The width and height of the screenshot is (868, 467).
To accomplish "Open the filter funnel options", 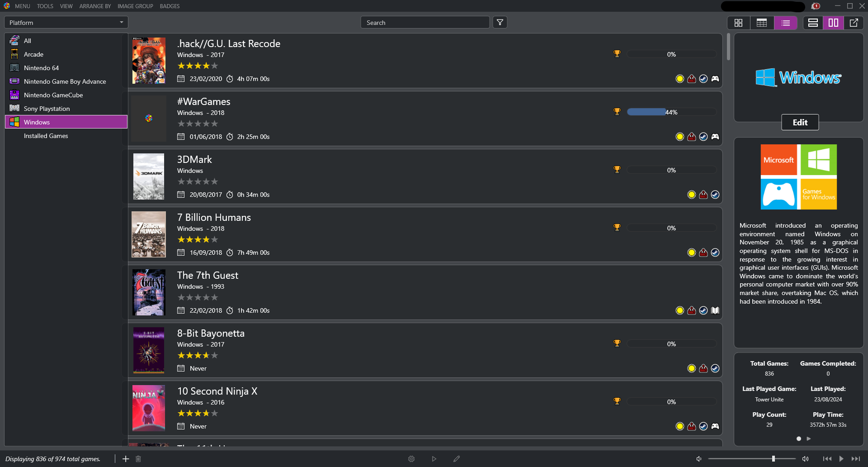I will [500, 22].
